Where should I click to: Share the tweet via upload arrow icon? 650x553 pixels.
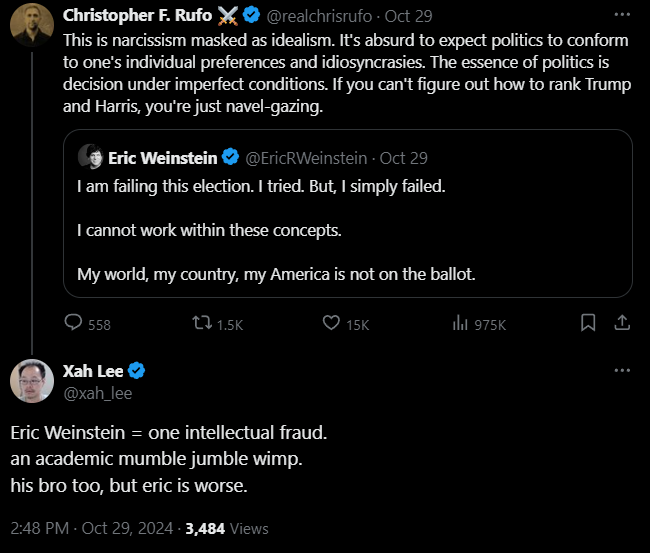pos(621,323)
